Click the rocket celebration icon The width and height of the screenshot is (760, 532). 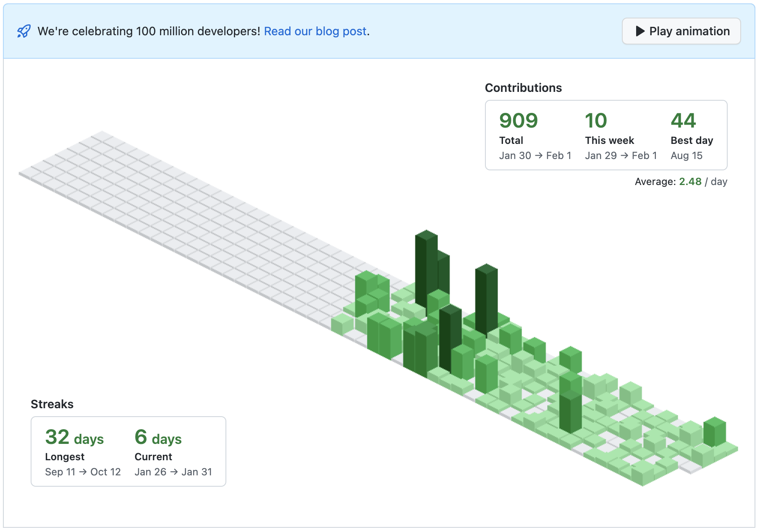(24, 31)
